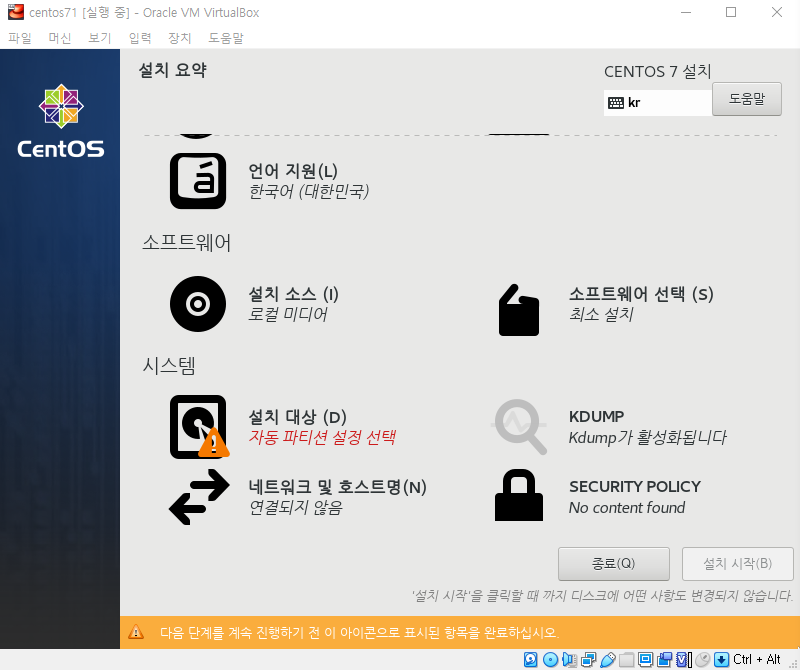Click Kdump가 활성화됩니다 status text

tap(647, 437)
